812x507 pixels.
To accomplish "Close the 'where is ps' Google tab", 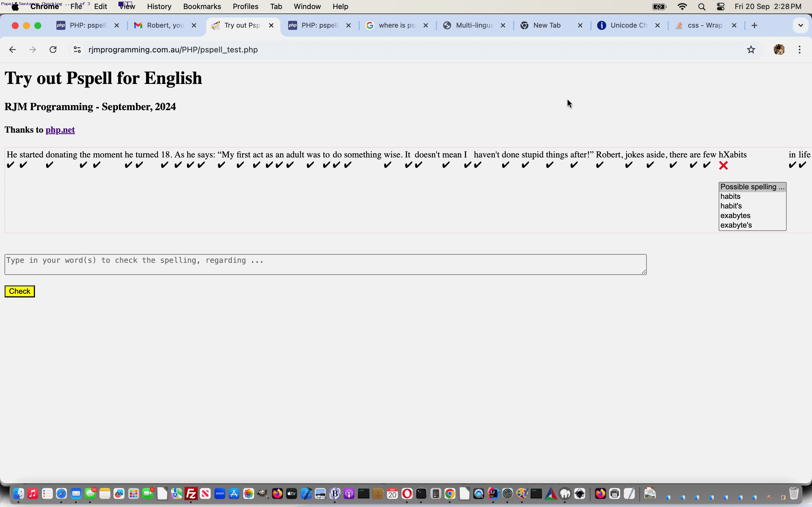I will tap(425, 25).
